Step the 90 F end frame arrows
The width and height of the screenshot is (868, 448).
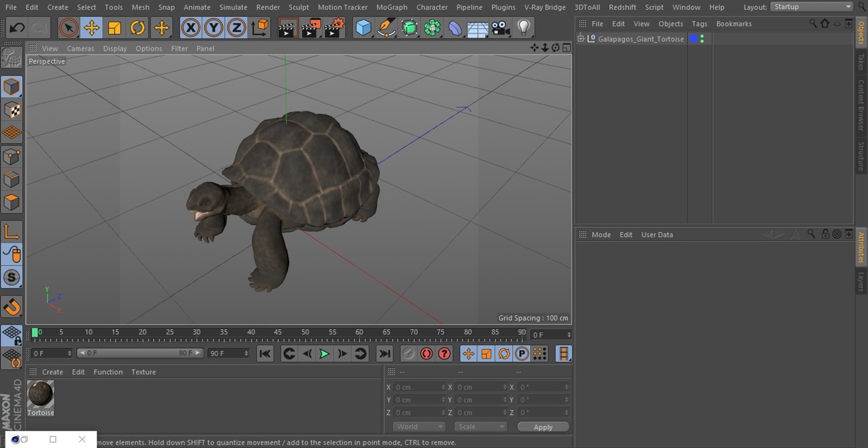pos(246,354)
